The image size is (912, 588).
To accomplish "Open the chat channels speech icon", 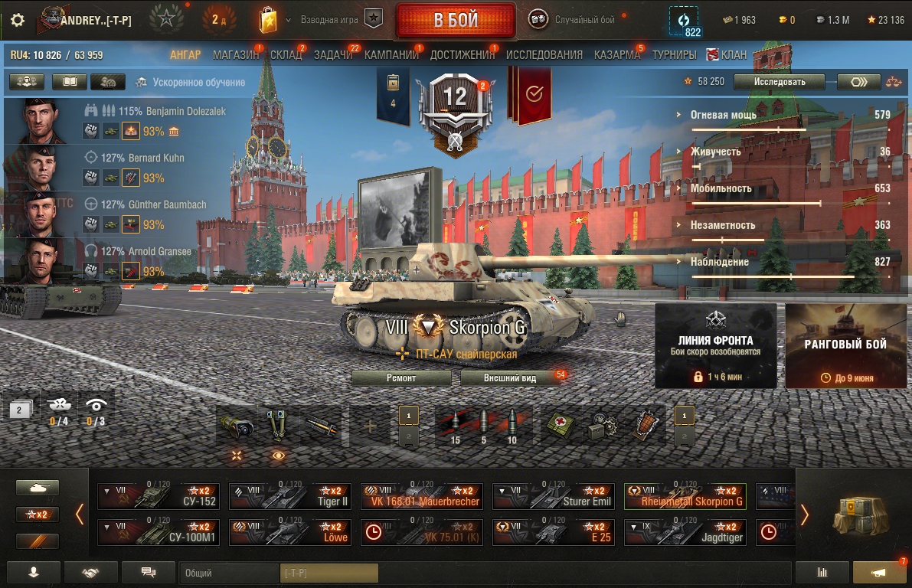I will (x=149, y=573).
